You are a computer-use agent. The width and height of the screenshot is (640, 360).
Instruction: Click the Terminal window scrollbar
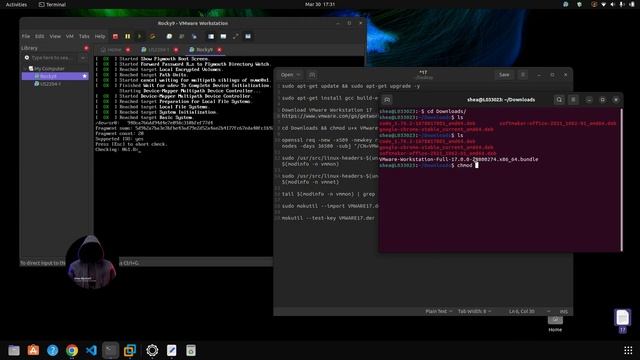pyautogui.click(x=622, y=180)
